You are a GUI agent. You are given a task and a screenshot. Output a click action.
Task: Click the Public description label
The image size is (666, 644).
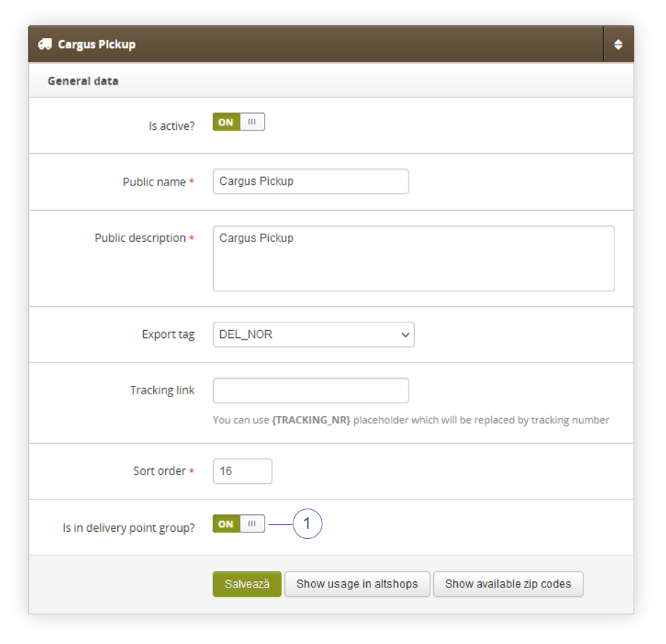(x=140, y=238)
